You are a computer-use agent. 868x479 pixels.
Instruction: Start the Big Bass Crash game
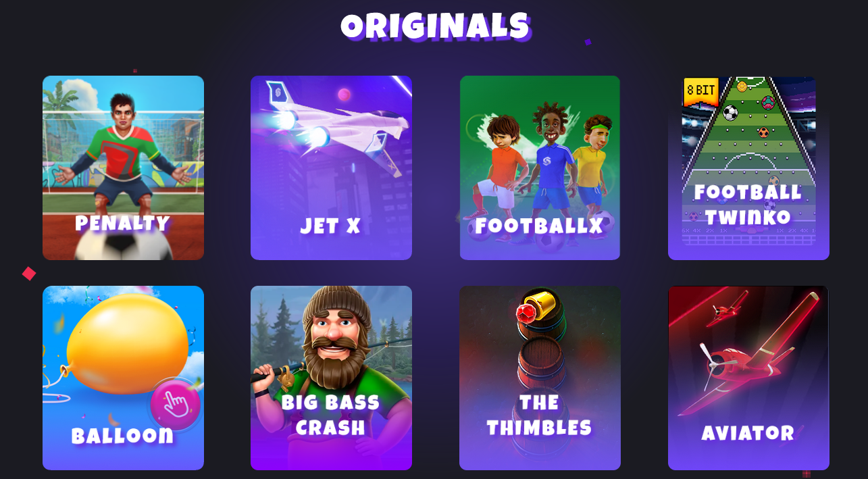click(x=331, y=378)
